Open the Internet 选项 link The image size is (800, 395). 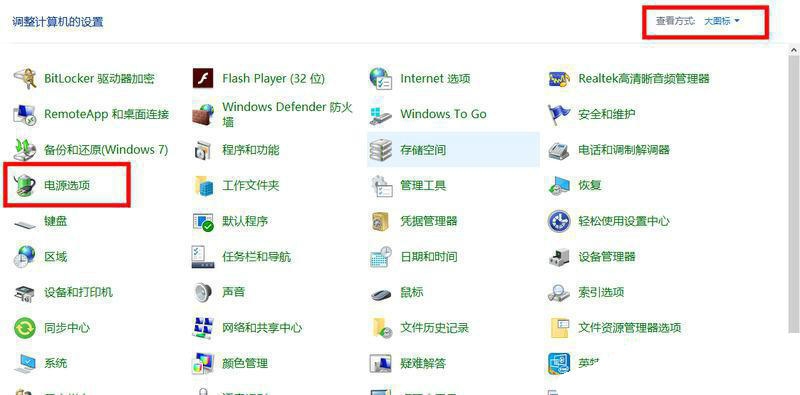(435, 79)
